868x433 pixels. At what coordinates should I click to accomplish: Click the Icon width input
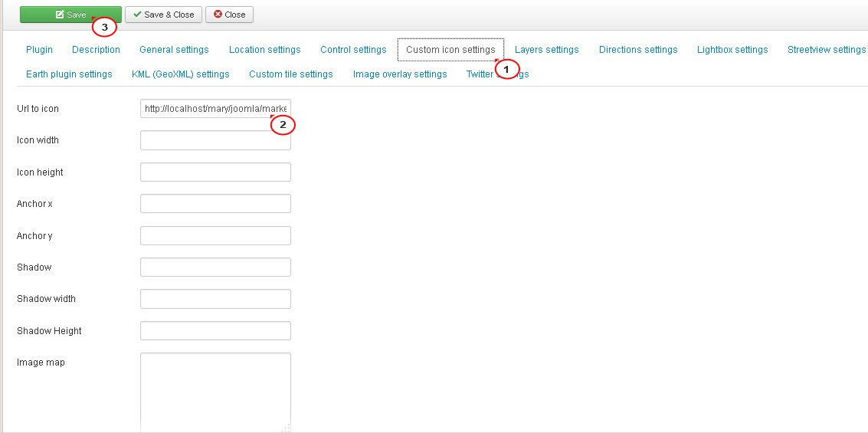pos(215,140)
